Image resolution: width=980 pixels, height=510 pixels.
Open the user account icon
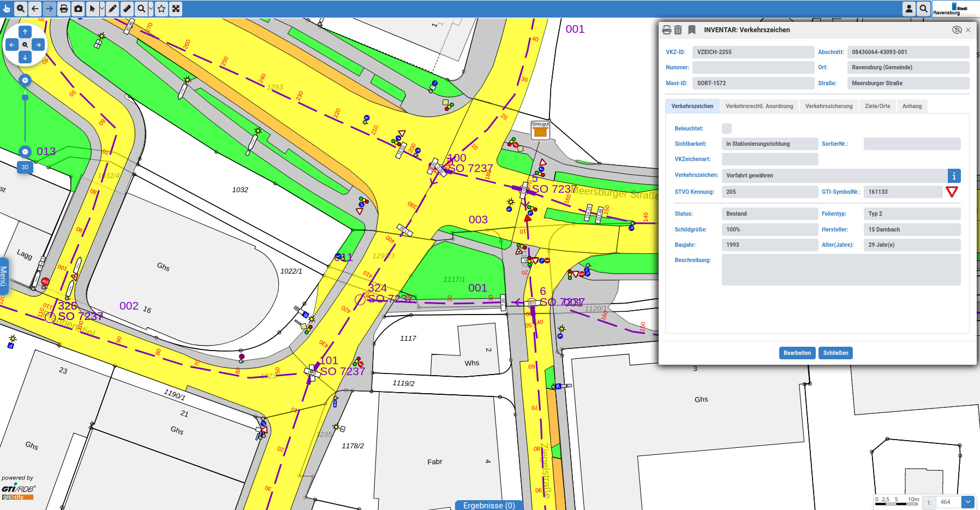pyautogui.click(x=909, y=9)
